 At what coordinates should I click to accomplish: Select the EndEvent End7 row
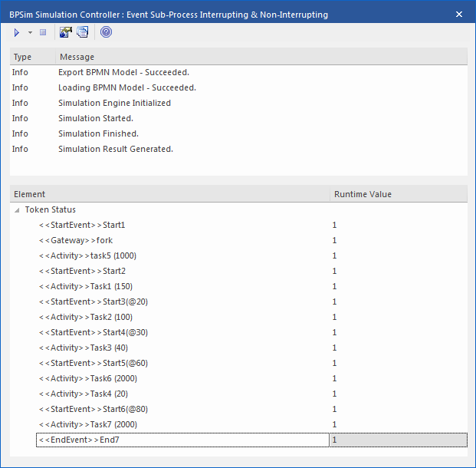(x=79, y=440)
